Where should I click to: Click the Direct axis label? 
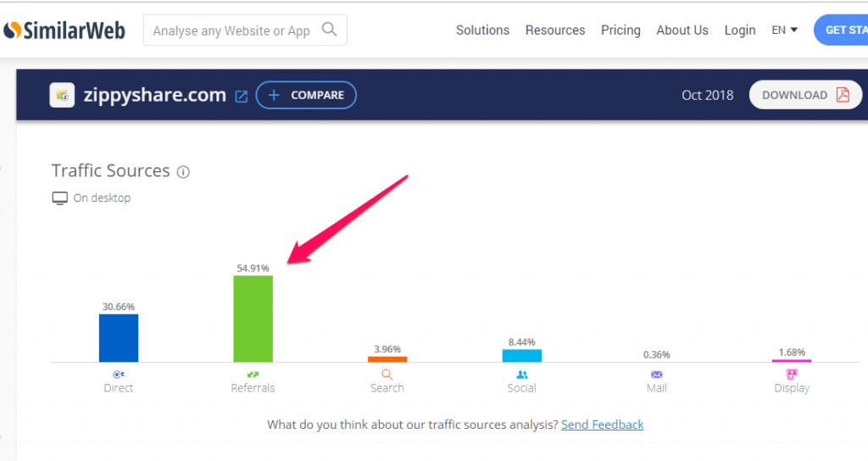click(x=119, y=388)
